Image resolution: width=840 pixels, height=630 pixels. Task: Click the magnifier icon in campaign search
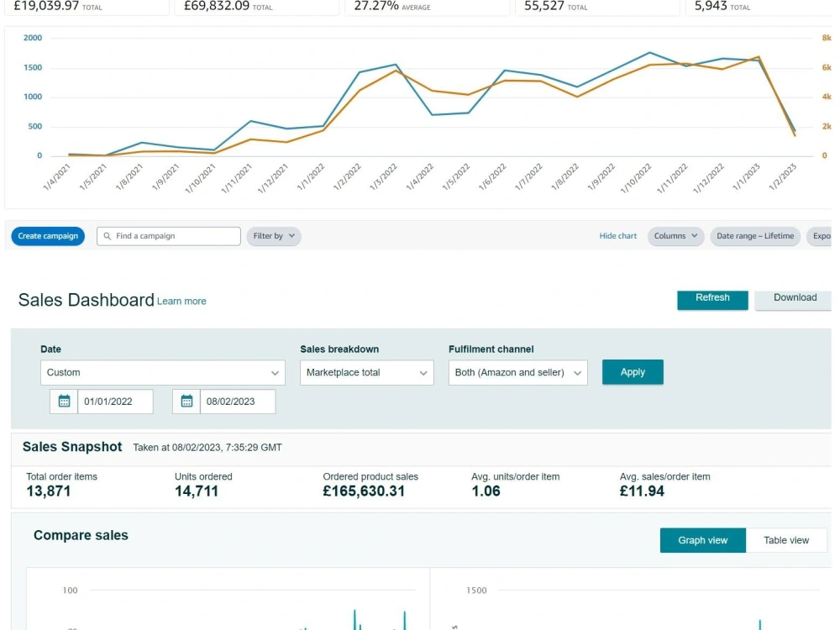tap(108, 236)
